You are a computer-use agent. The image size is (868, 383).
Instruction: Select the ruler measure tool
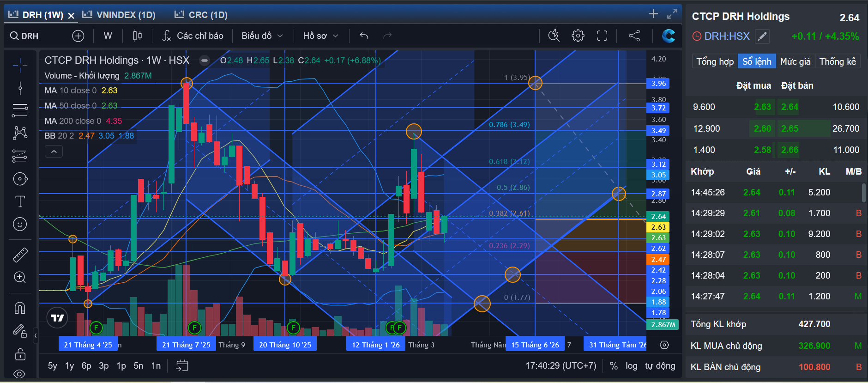[20, 255]
